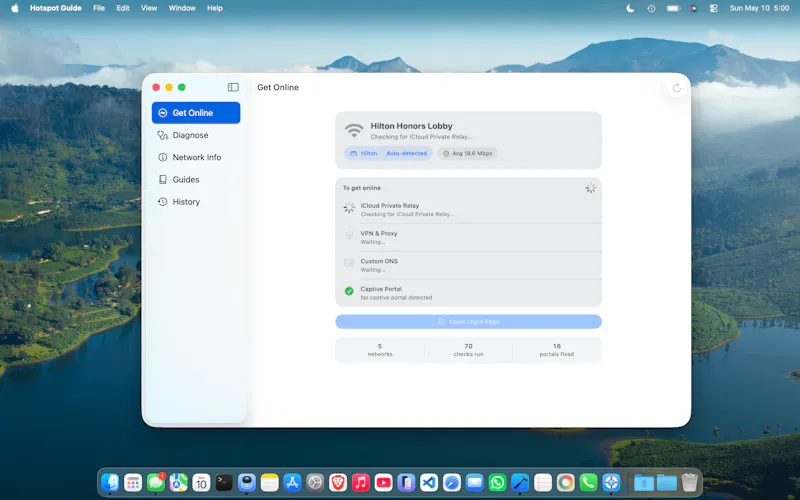This screenshot has width=800, height=500.
Task: Click the battery status icon
Action: (x=673, y=8)
